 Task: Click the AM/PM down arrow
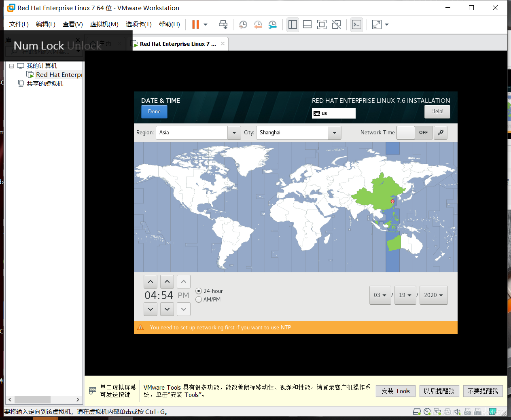(x=184, y=309)
